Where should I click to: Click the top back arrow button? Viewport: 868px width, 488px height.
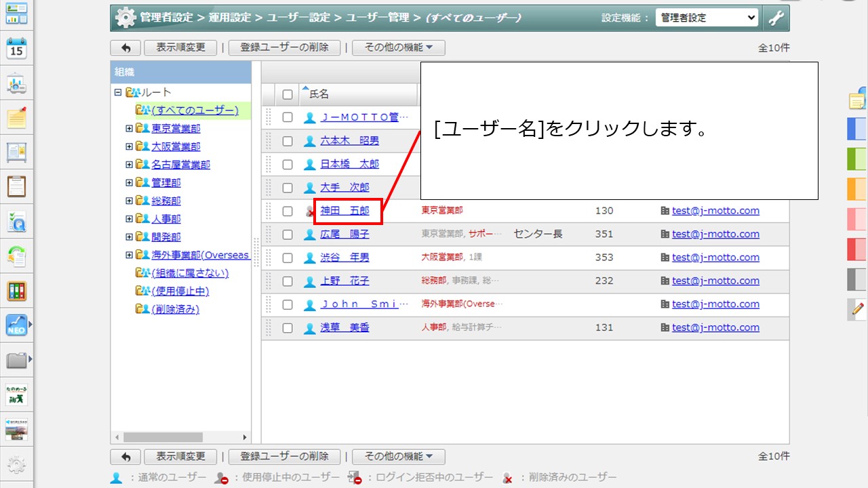click(x=125, y=47)
